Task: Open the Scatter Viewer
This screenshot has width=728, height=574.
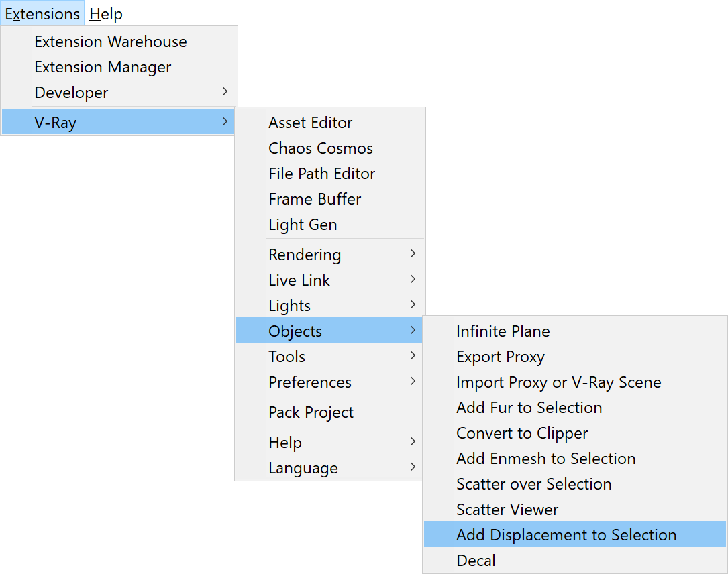Action: click(575, 510)
